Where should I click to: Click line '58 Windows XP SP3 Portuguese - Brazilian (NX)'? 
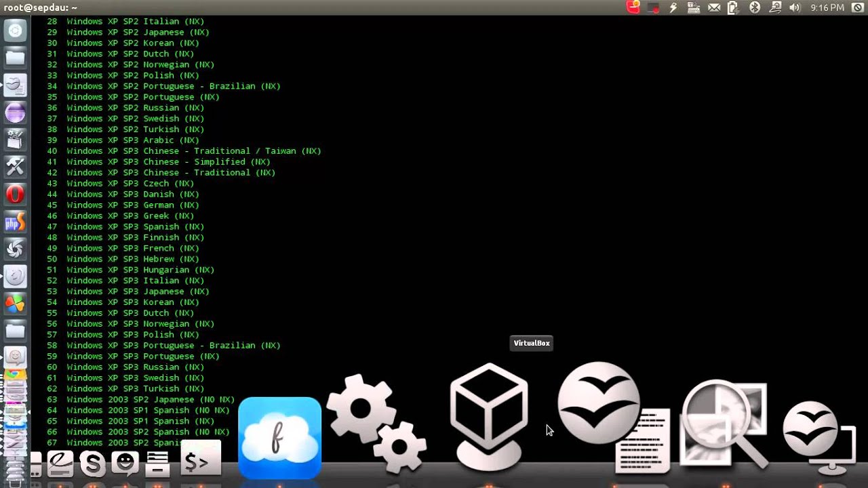pyautogui.click(x=163, y=346)
